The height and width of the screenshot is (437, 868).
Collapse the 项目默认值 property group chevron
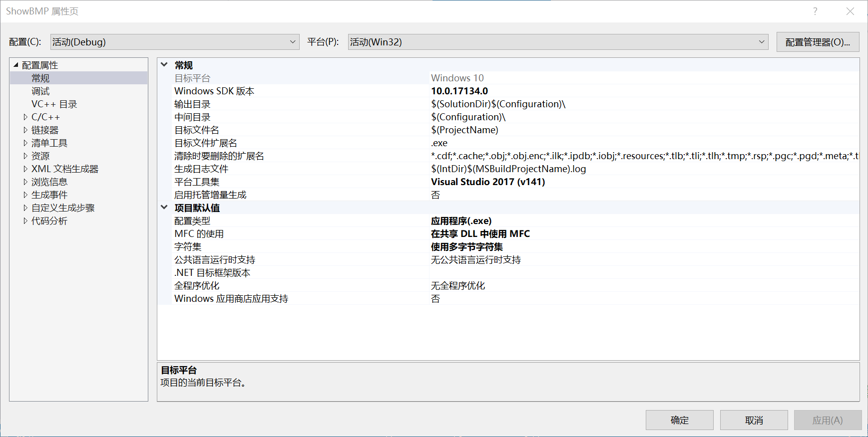pos(164,207)
